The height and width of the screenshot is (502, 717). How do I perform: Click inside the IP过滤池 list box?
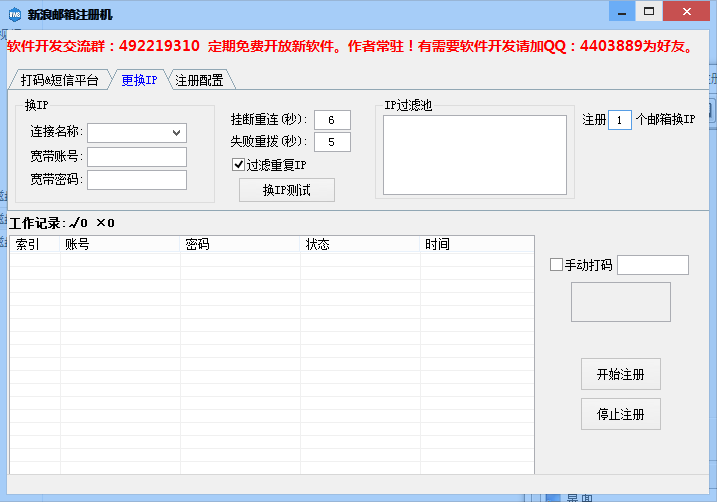[x=475, y=155]
